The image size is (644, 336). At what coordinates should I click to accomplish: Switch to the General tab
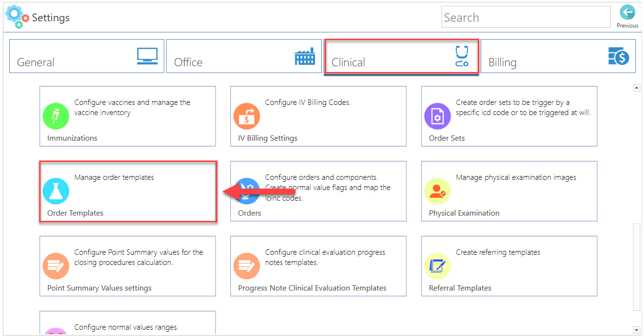[x=86, y=56]
